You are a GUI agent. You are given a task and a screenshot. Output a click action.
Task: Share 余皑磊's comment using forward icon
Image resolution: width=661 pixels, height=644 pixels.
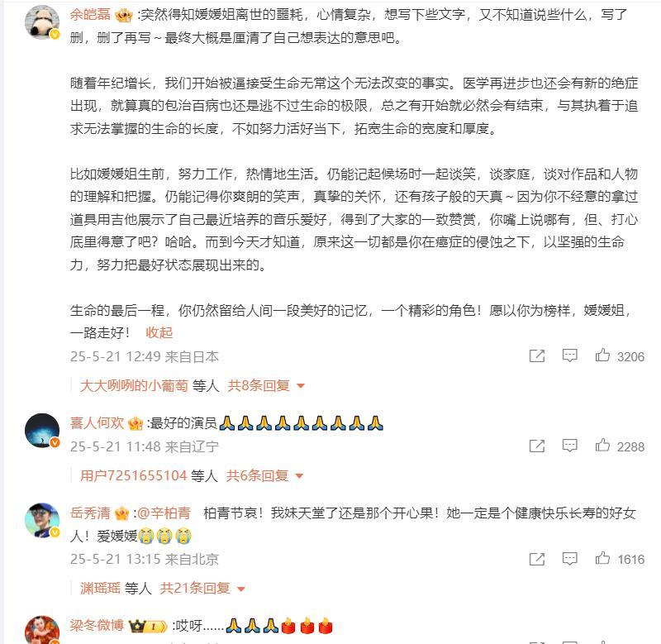point(536,356)
